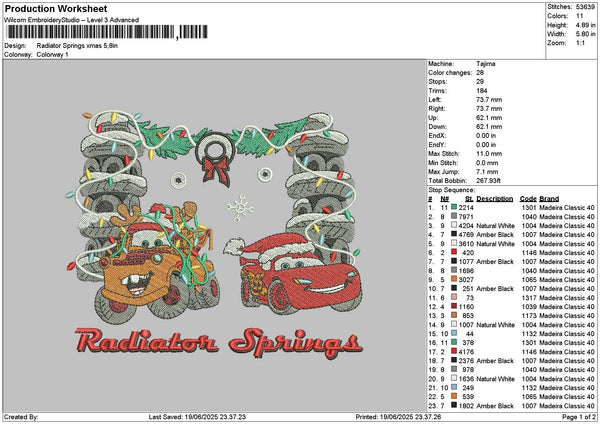Click the Max Stitch value 11.0 mm
This screenshot has width=600, height=424.
click(x=489, y=154)
